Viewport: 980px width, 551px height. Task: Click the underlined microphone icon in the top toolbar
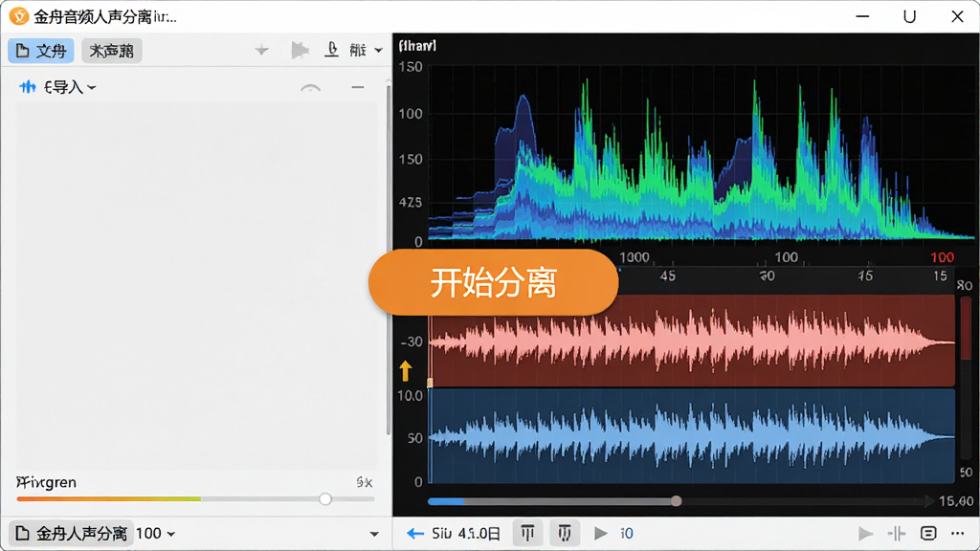(x=332, y=50)
